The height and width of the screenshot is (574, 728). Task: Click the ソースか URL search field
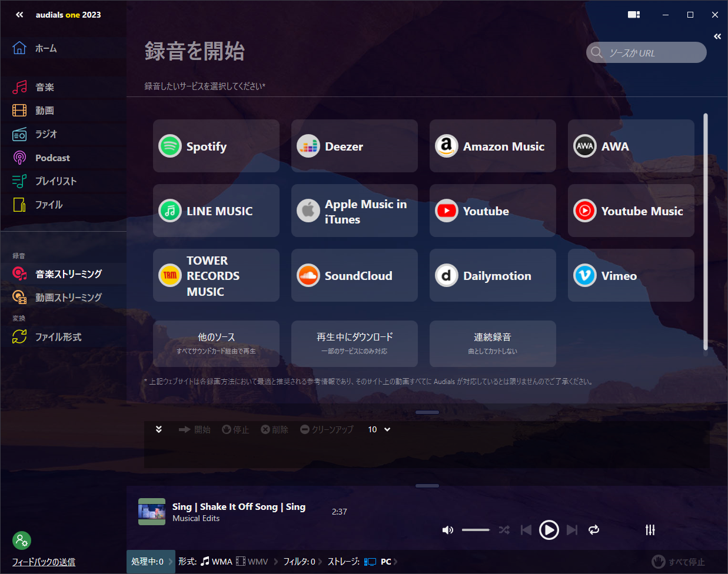tap(646, 52)
